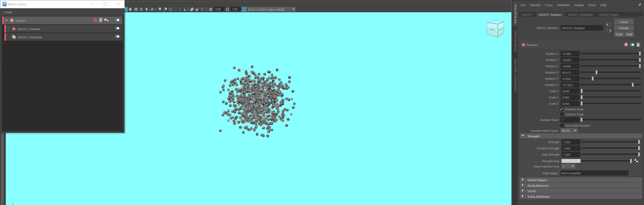The image size is (644, 205).
Task: Click the gamma icon left of 1.00
Action: (x=227, y=9)
